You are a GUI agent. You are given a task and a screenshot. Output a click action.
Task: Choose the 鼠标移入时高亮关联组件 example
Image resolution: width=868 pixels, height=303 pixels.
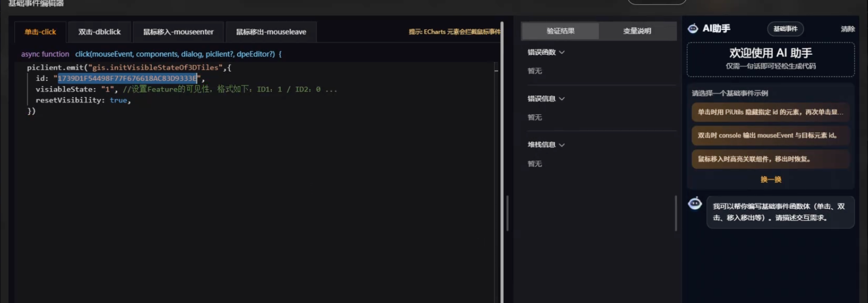coord(771,159)
